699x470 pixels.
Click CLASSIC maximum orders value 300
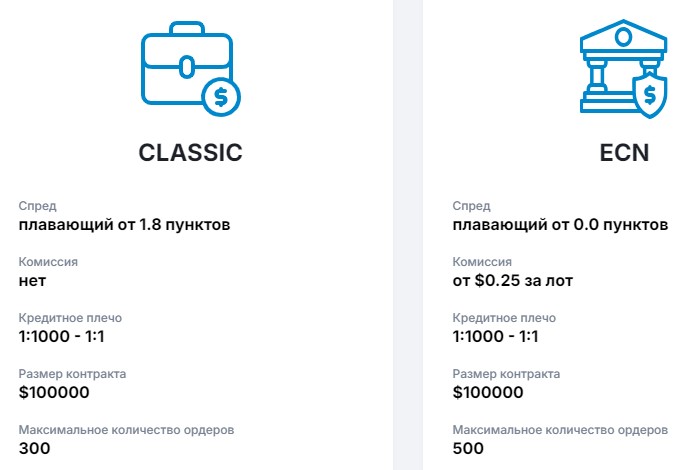[x=35, y=448]
